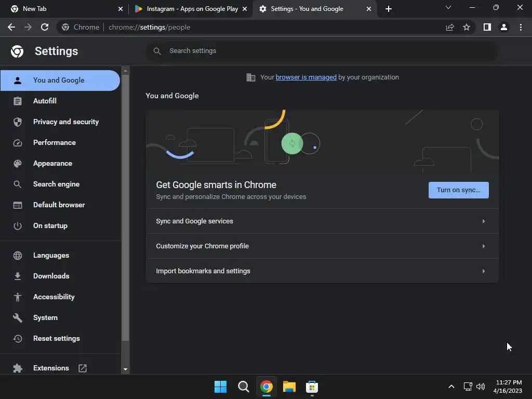Click the volume speaker tray icon

(481, 387)
